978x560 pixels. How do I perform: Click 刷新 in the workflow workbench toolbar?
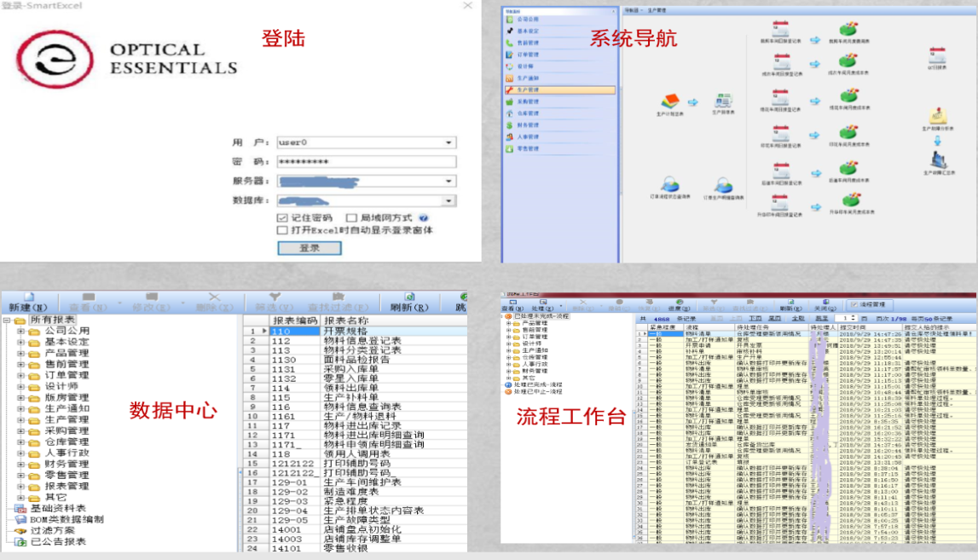[790, 305]
